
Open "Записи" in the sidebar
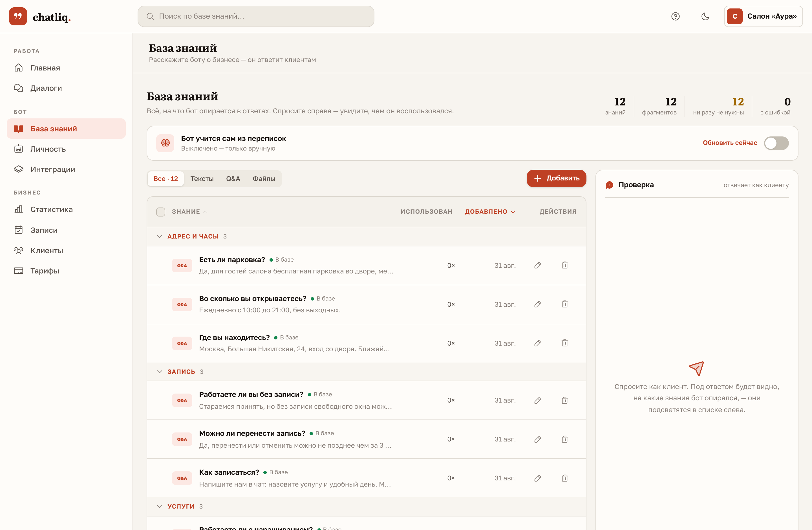click(66, 230)
